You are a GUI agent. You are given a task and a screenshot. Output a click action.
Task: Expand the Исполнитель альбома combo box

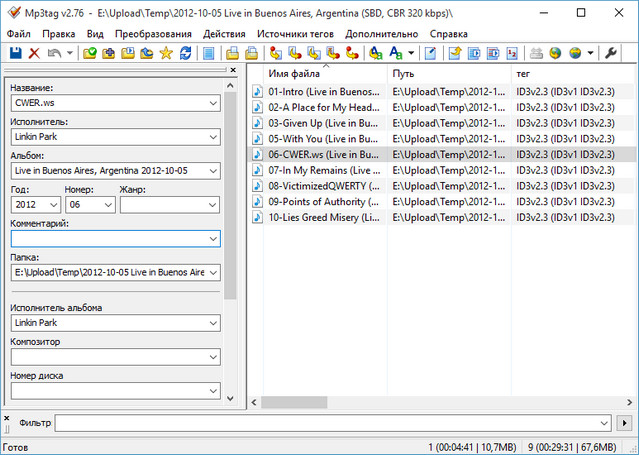point(213,323)
